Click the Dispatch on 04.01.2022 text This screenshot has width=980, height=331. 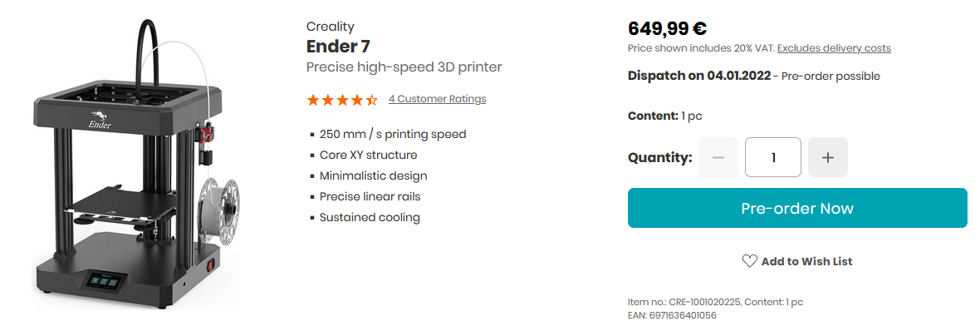coord(698,77)
